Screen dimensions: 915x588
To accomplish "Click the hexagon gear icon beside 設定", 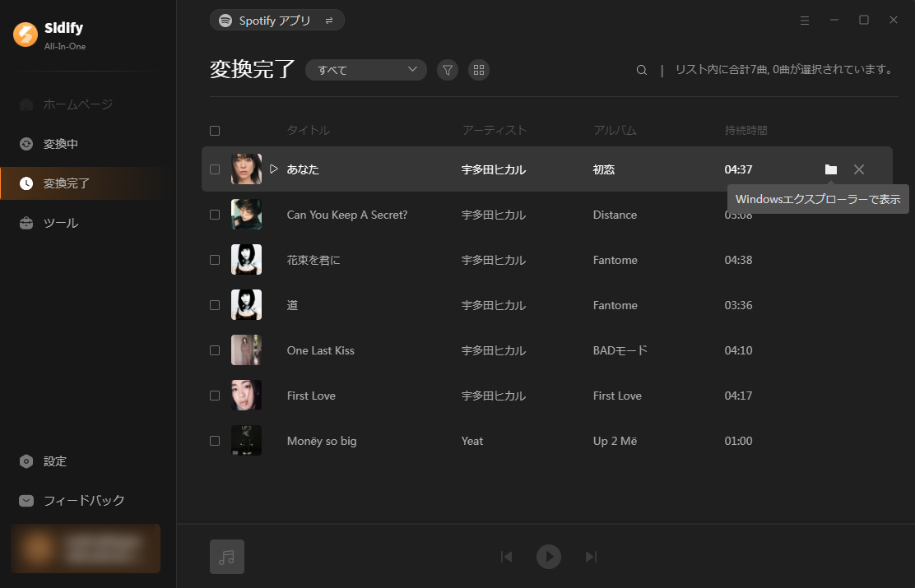I will coord(26,461).
